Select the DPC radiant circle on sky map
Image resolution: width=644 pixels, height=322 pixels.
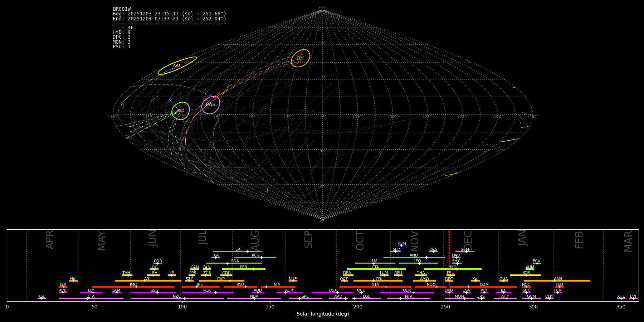tap(301, 58)
